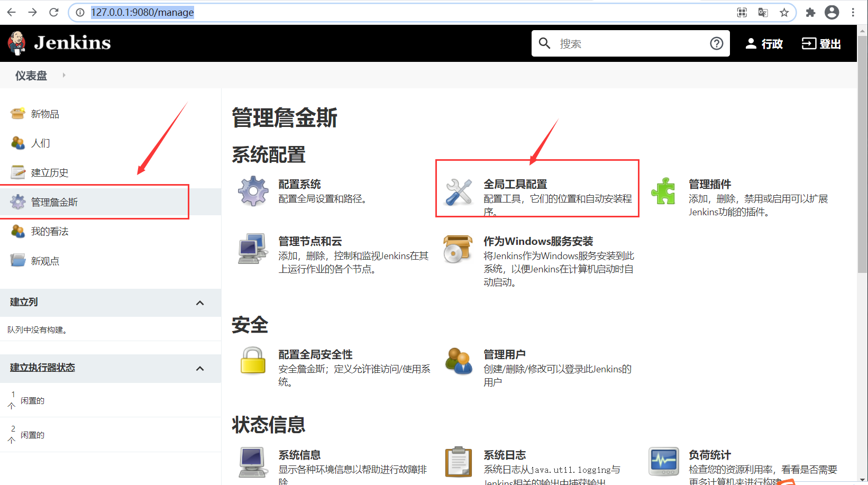Click the translate page icon in address bar
Image resolution: width=868 pixels, height=485 pixels.
(x=763, y=12)
